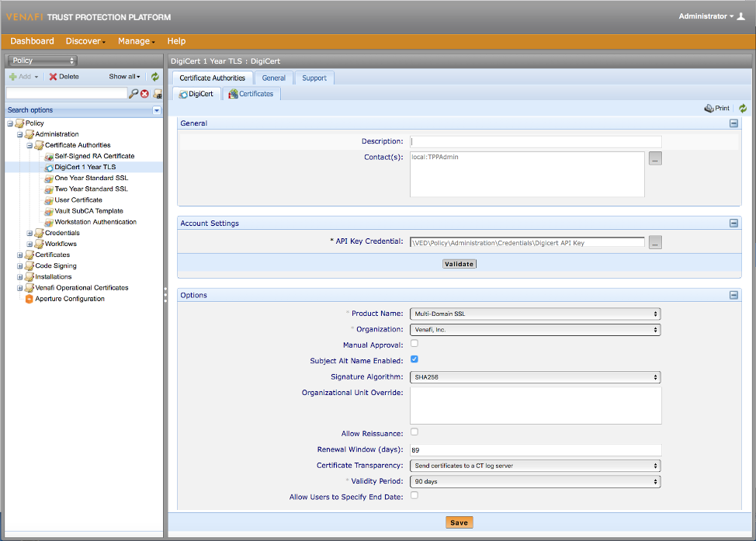Click the DigiCert sub-tab icon
The height and width of the screenshot is (541, 756).
(x=183, y=95)
